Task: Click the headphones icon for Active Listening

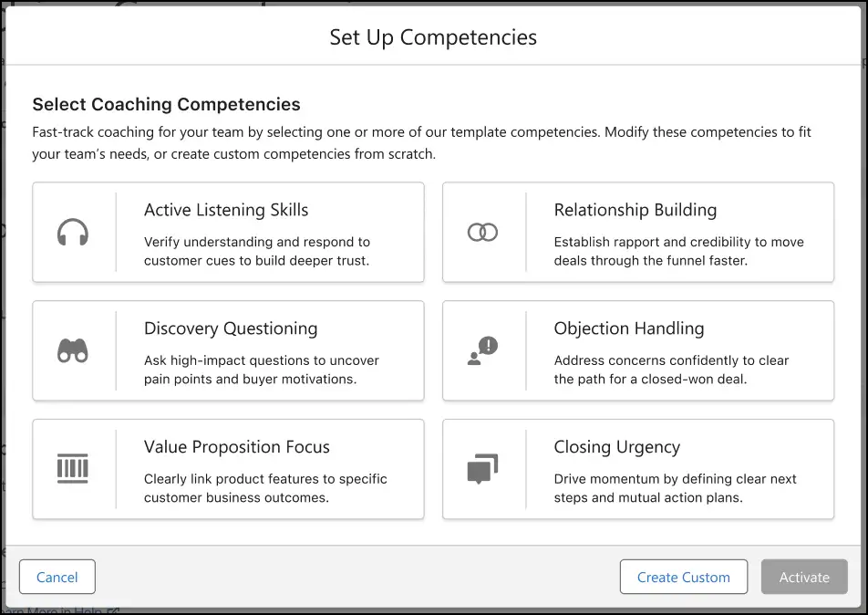Action: click(x=73, y=232)
